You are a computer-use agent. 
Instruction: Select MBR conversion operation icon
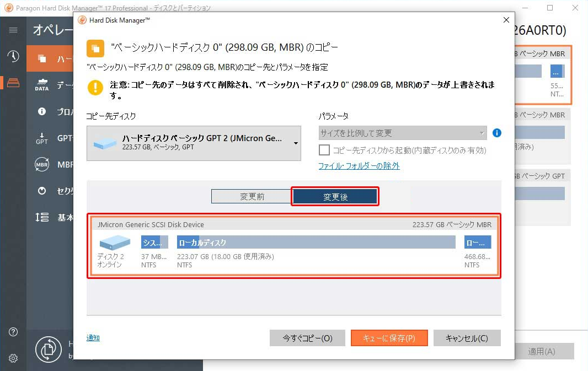(41, 164)
